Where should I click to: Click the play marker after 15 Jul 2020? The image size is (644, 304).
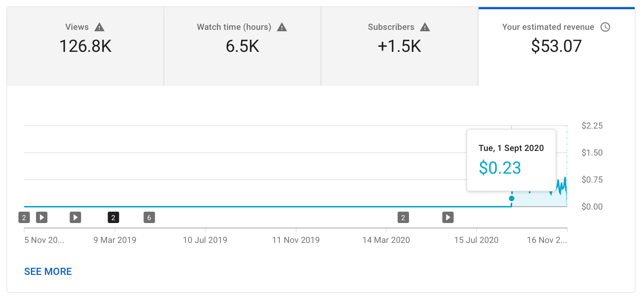coord(448,217)
